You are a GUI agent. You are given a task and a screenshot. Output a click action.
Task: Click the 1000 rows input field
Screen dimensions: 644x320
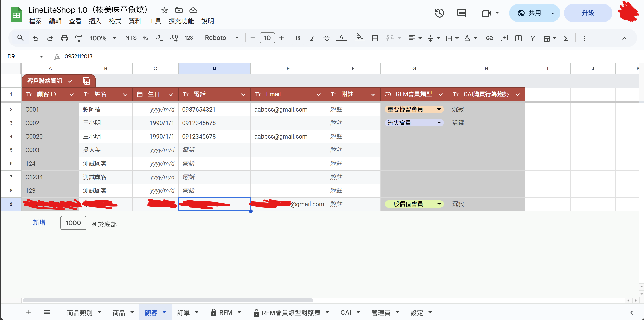tap(73, 223)
